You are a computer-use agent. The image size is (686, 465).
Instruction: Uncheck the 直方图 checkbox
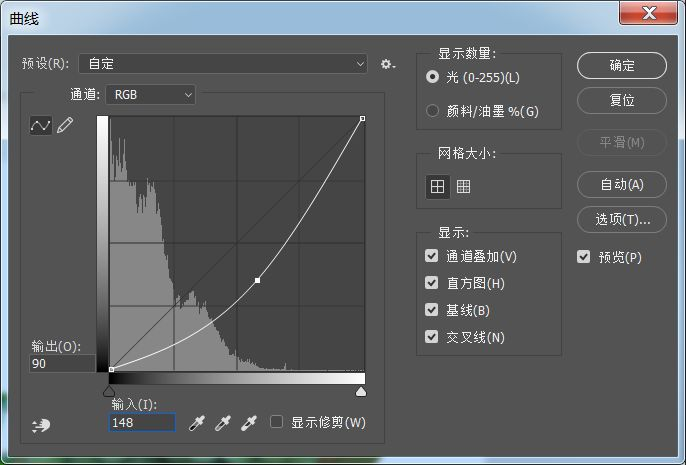point(432,284)
